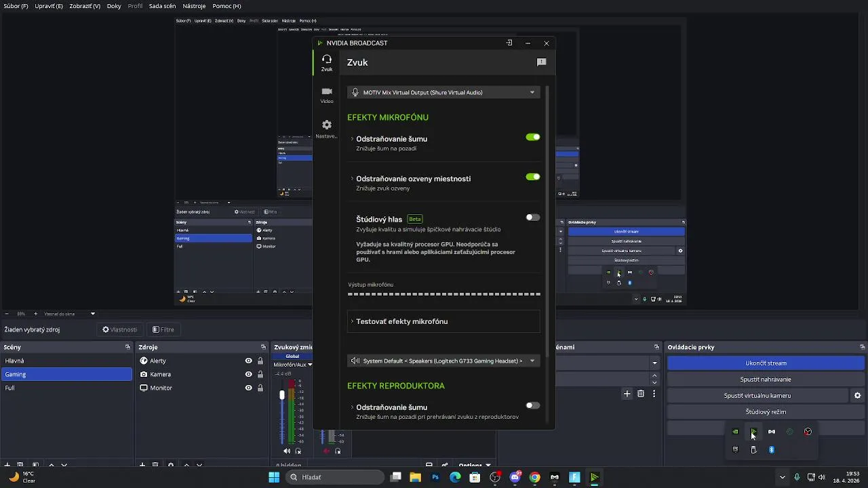Hide the Monitor source with its eye icon
This screenshot has width=868, height=488.
(249, 388)
